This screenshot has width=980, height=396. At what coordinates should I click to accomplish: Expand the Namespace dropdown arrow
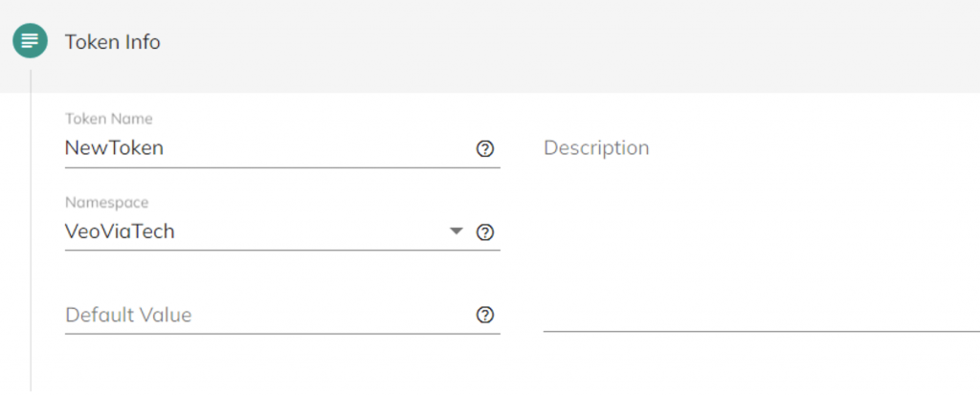(457, 231)
